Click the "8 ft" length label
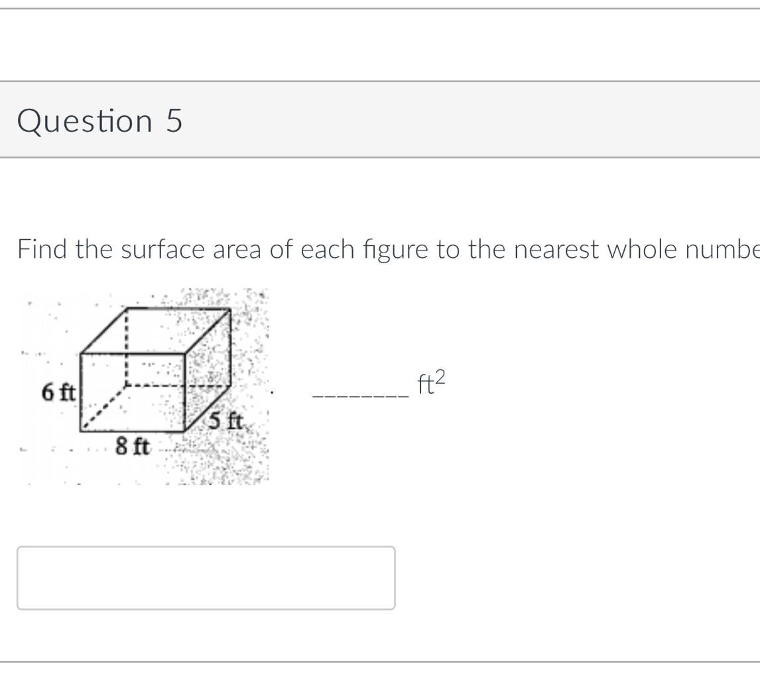This screenshot has height=700, width=760. (x=133, y=446)
